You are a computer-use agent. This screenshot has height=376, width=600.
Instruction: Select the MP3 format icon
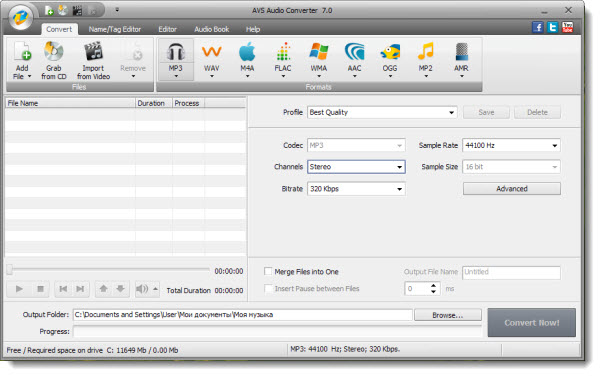[x=176, y=52]
